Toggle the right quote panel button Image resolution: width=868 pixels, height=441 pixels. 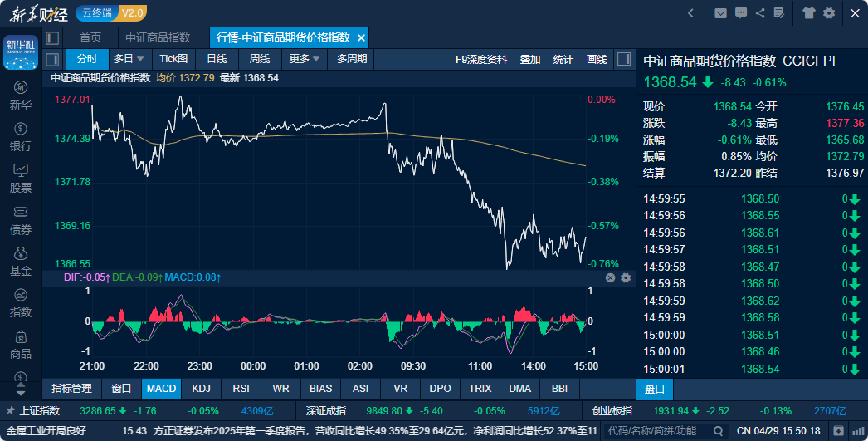point(625,59)
